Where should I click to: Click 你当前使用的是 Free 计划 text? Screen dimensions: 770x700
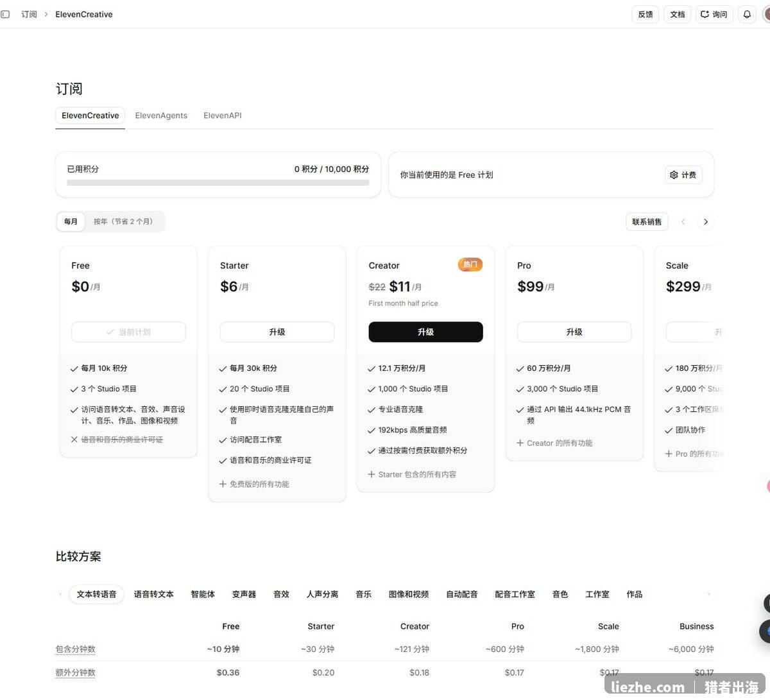click(x=447, y=175)
